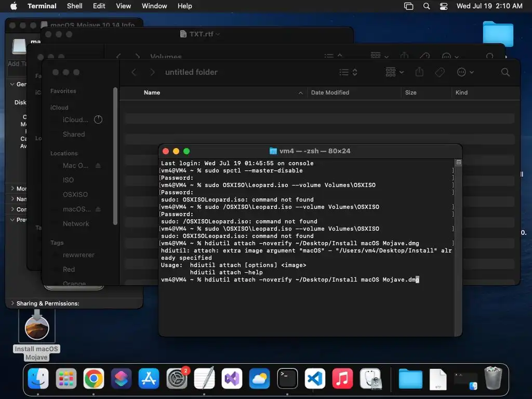
Task: Collapse the Preview section in Info window
Action: click(x=12, y=220)
